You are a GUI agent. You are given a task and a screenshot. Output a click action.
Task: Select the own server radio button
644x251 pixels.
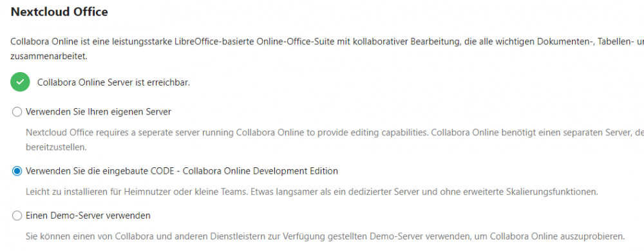point(17,112)
